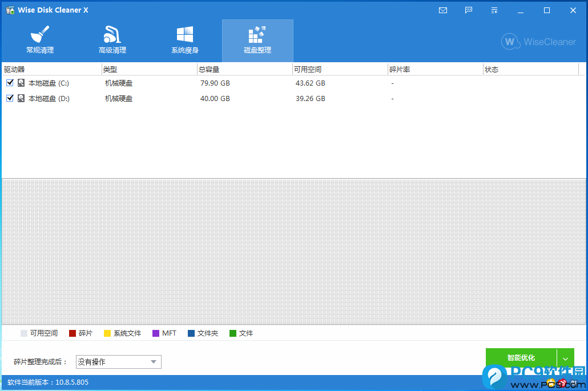The width and height of the screenshot is (588, 391).
Task: Click the 43.62 GB free space cell
Action: [x=310, y=83]
